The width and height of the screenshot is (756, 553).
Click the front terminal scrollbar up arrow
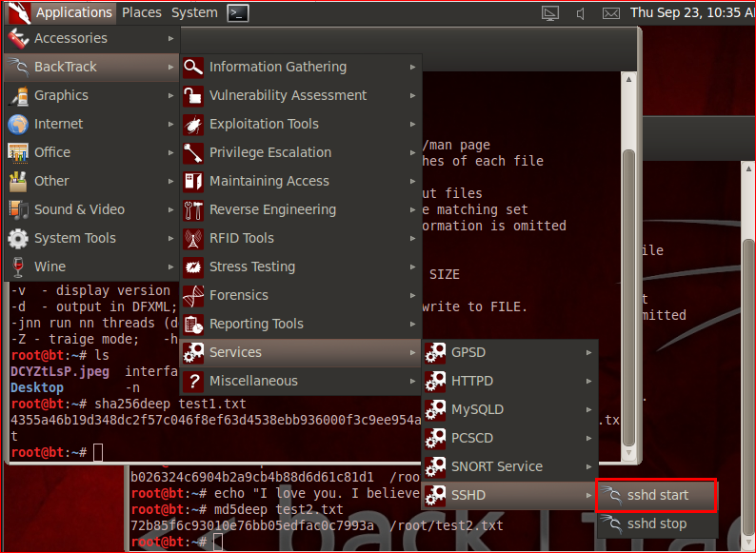coord(628,79)
